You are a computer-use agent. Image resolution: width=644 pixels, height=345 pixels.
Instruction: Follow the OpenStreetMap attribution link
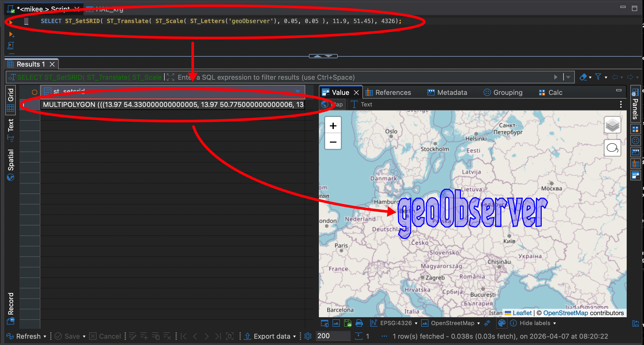coord(566,313)
